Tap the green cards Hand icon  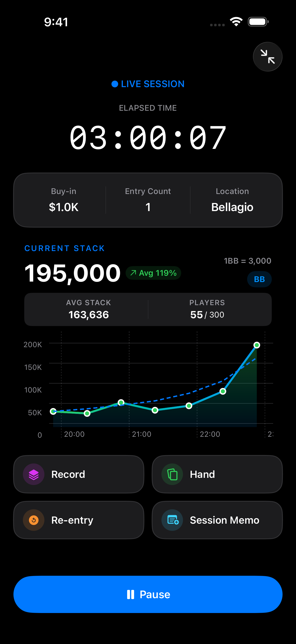[x=172, y=474]
